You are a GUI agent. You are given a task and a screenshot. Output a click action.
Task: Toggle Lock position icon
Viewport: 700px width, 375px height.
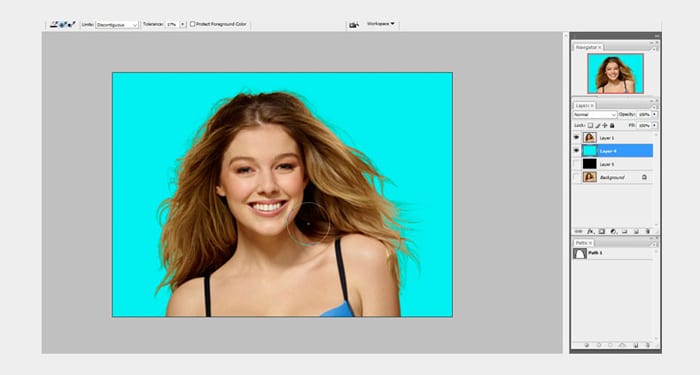point(604,125)
